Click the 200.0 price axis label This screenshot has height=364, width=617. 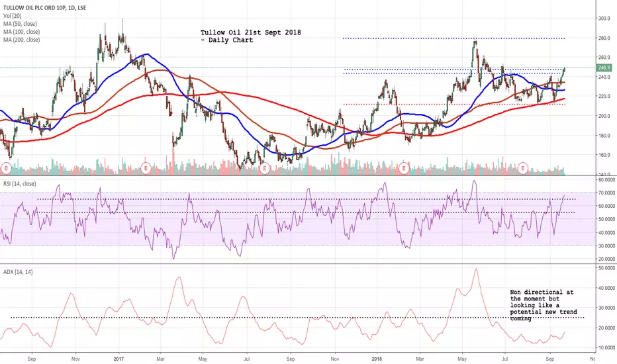[604, 116]
